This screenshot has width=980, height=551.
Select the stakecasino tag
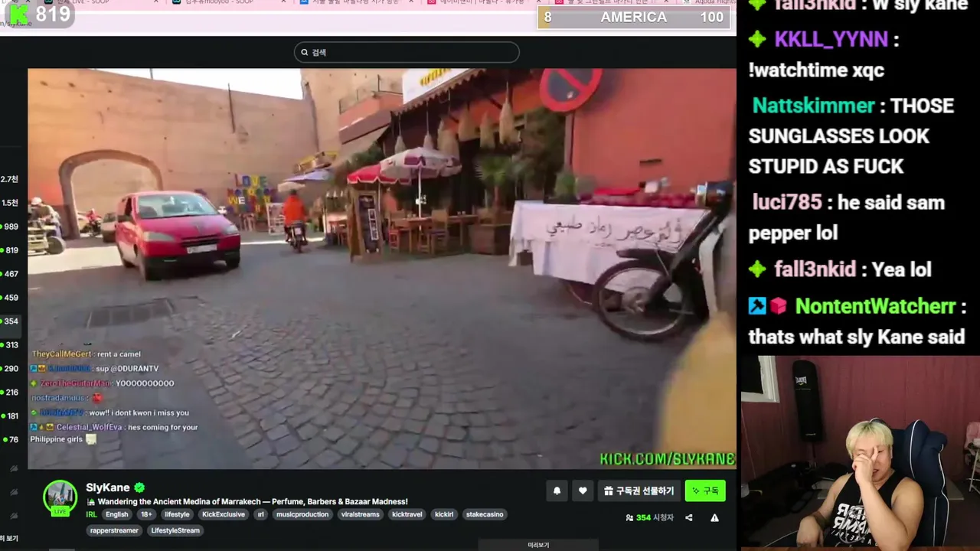485,514
